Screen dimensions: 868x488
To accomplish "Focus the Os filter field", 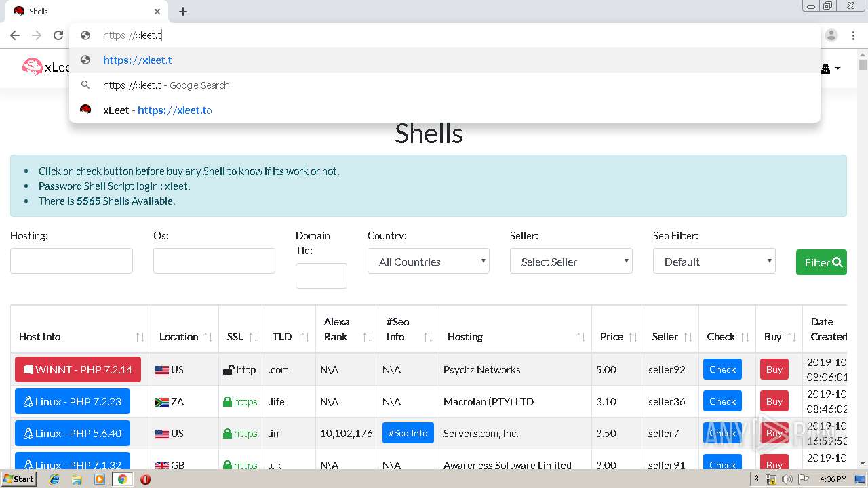I will pos(214,261).
